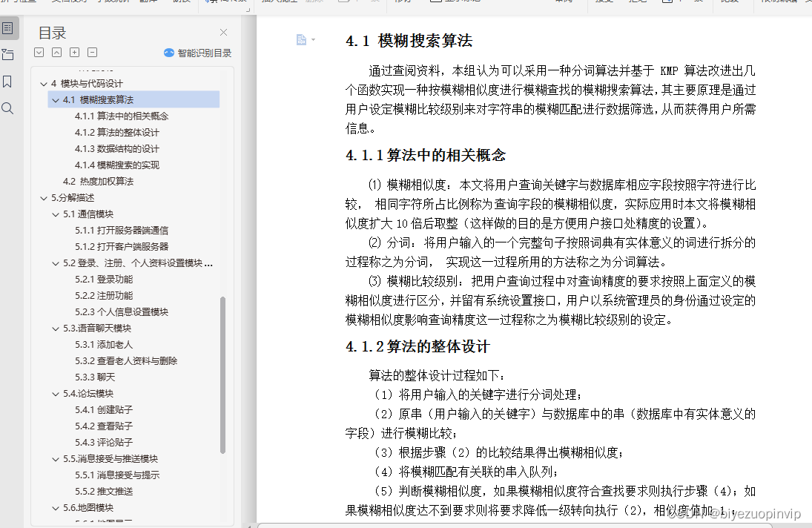812x528 pixels.
Task: Collapse the 5.4.论坛模块 node
Action: [56, 394]
